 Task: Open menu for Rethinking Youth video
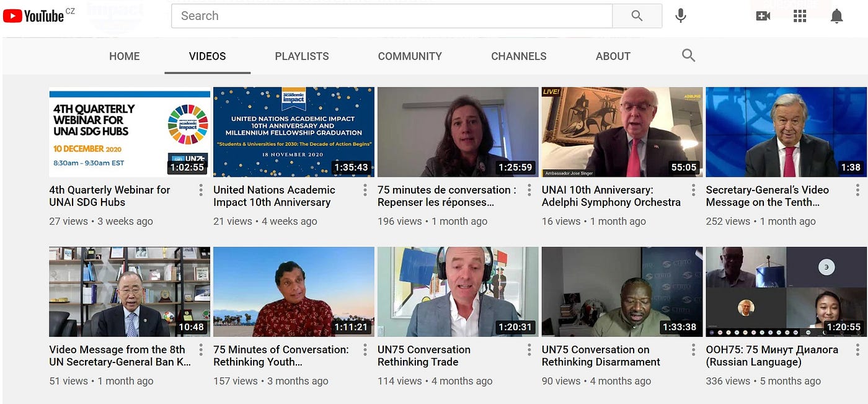tap(365, 350)
